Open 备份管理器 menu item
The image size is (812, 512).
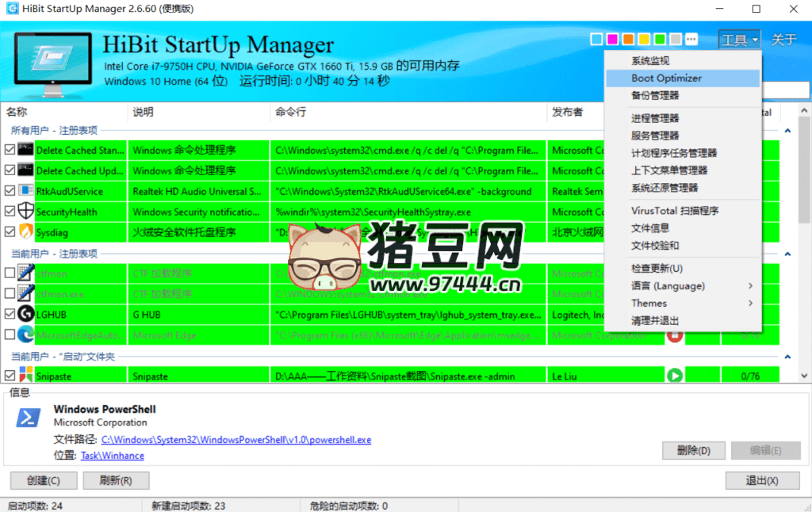coord(683,95)
